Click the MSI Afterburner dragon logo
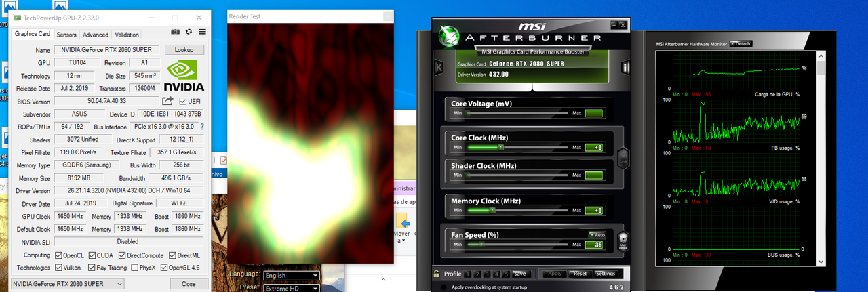 448,35
